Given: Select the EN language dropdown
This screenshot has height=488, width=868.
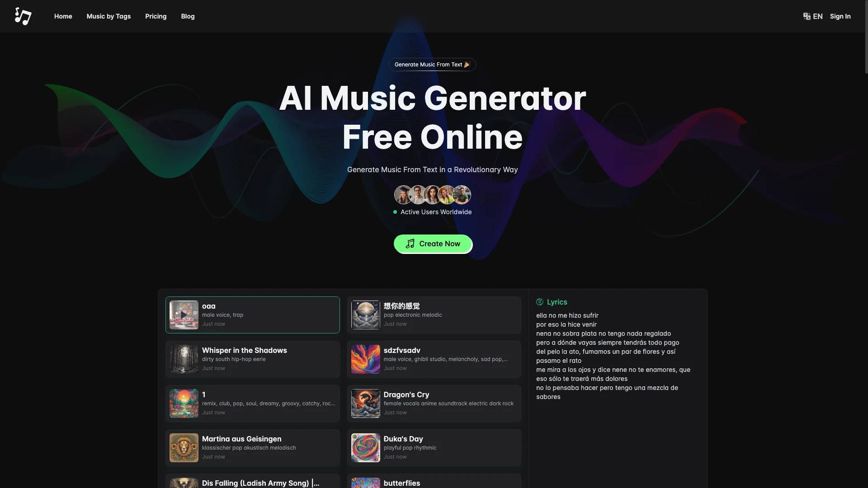Looking at the screenshot, I should point(812,16).
